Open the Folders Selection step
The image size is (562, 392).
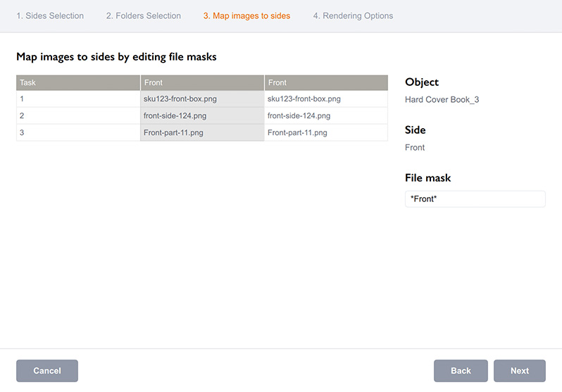tap(143, 15)
